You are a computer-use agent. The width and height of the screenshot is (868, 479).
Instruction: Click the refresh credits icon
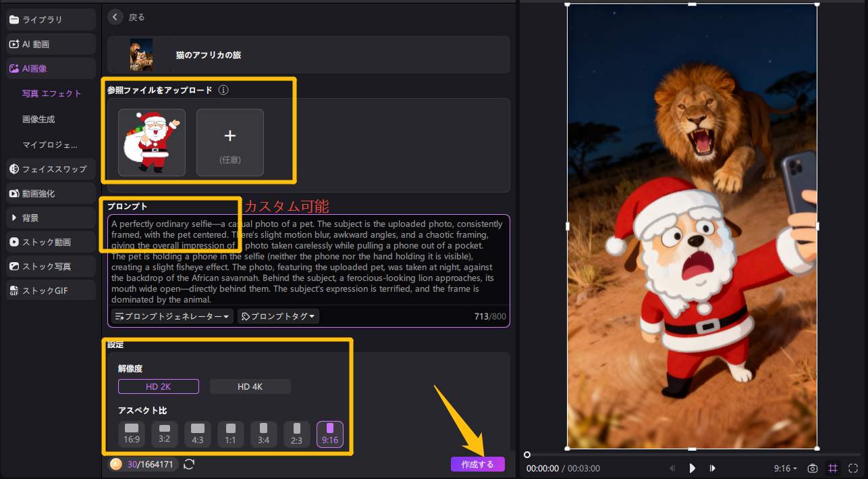(189, 464)
